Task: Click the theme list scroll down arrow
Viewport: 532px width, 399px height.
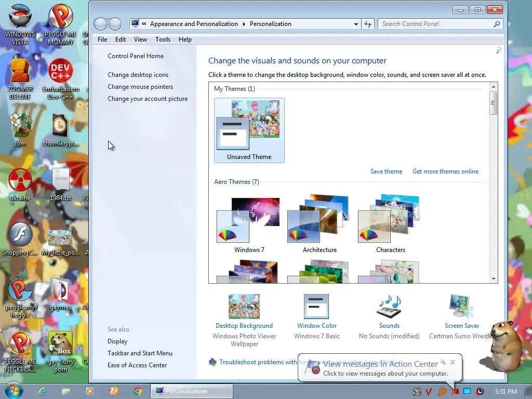Action: pyautogui.click(x=494, y=279)
